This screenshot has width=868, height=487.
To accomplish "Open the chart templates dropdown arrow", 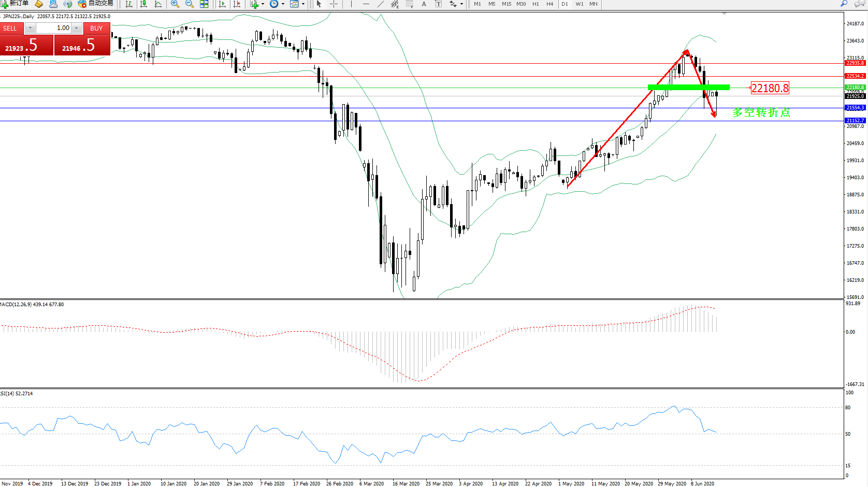I will (303, 4).
